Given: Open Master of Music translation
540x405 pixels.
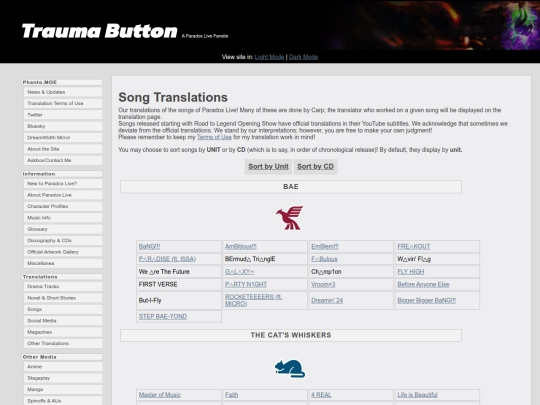Looking at the screenshot, I should click(x=159, y=395).
